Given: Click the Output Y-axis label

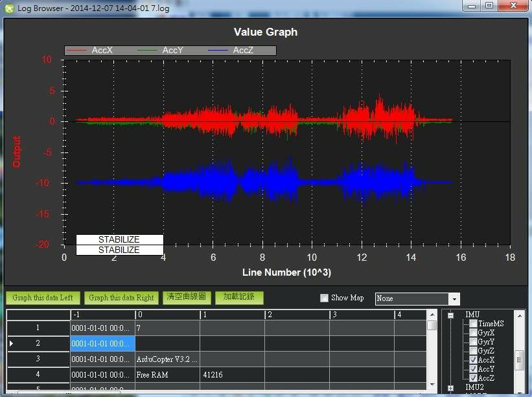Looking at the screenshot, I should click(x=16, y=152).
